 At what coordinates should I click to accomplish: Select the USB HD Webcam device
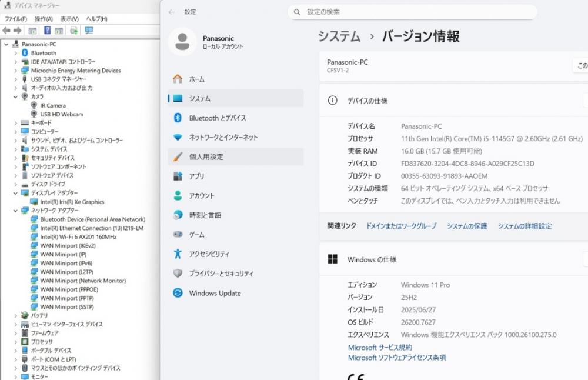(x=62, y=114)
